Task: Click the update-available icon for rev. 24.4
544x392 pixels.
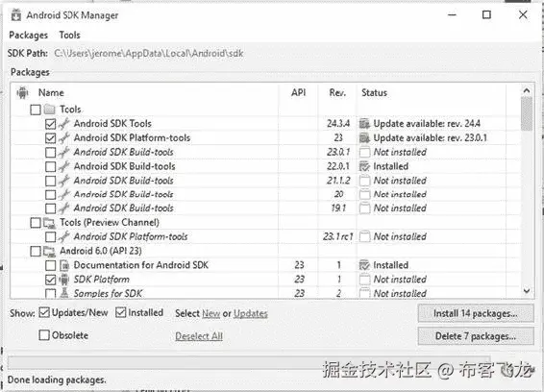Action: tap(364, 124)
